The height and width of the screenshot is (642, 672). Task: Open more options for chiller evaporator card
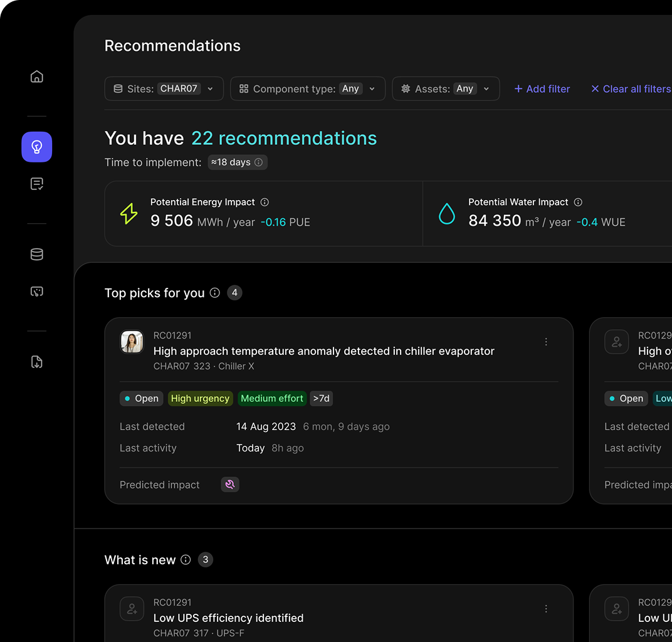click(546, 342)
